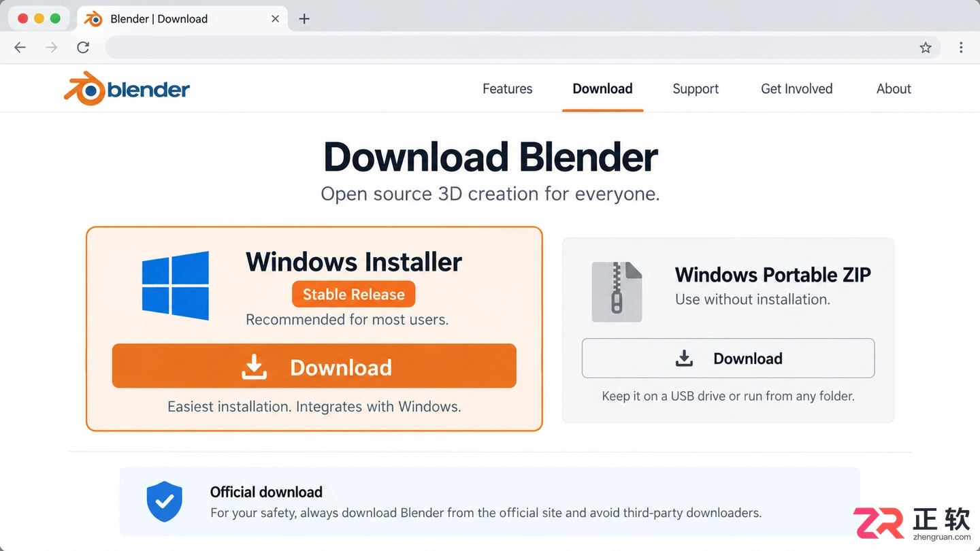Click the red macOS close window button

(22, 18)
